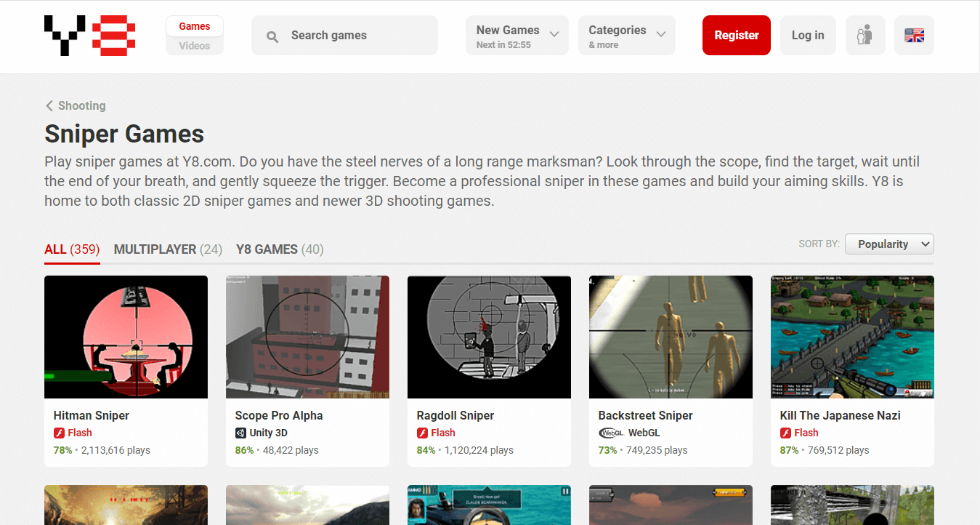This screenshot has width=980, height=525.
Task: Click the 'SORT BY:' label
Action: pos(819,244)
